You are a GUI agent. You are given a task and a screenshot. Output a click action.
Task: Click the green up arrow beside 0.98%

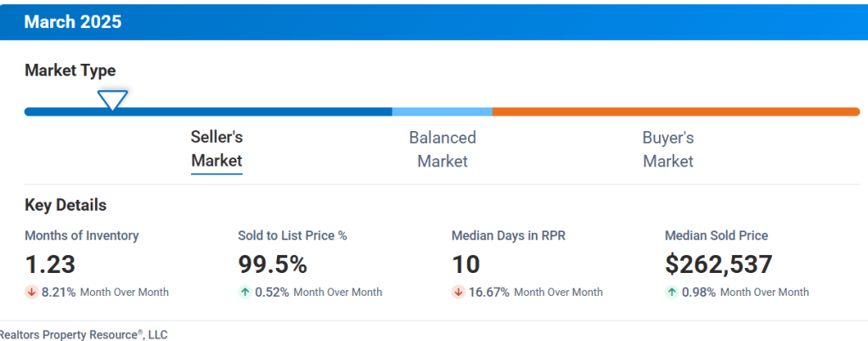672,292
